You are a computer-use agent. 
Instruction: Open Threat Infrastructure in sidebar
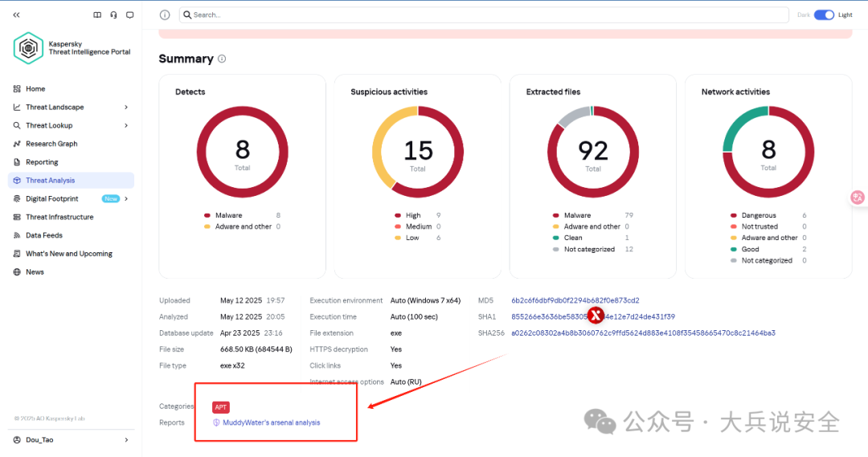click(59, 217)
